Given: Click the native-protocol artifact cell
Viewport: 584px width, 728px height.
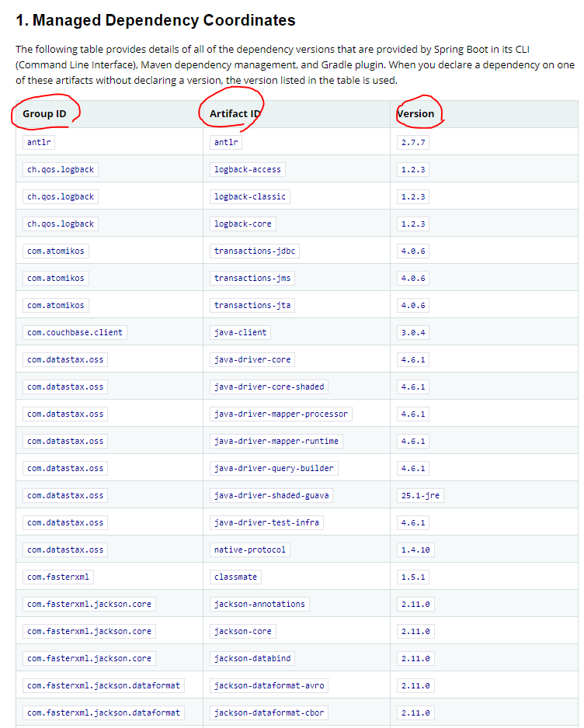Looking at the screenshot, I should (x=250, y=549).
